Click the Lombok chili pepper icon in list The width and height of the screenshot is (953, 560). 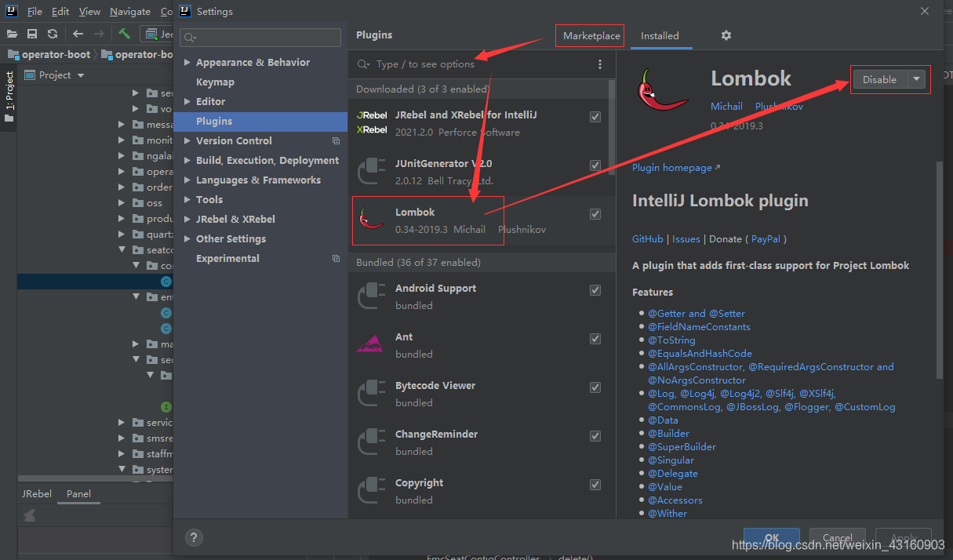(x=371, y=220)
